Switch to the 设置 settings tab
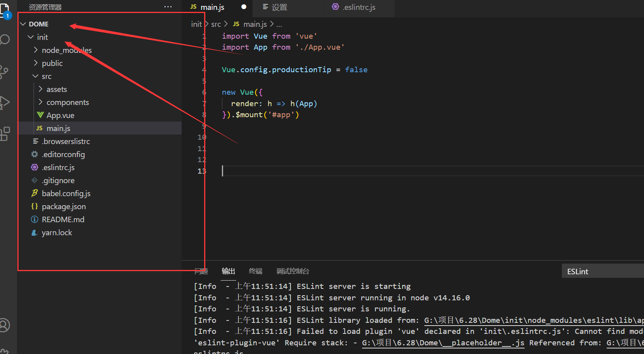 coord(289,7)
